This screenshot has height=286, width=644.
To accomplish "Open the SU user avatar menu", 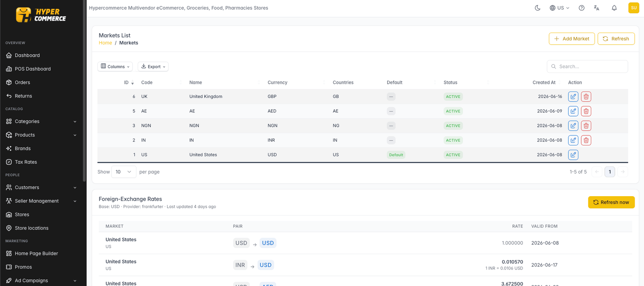I will coord(634,8).
